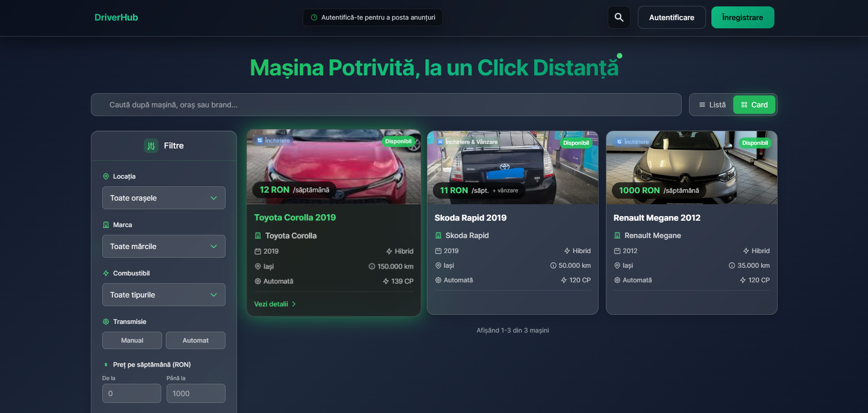
Task: Open search with magnifier icon
Action: tap(619, 17)
